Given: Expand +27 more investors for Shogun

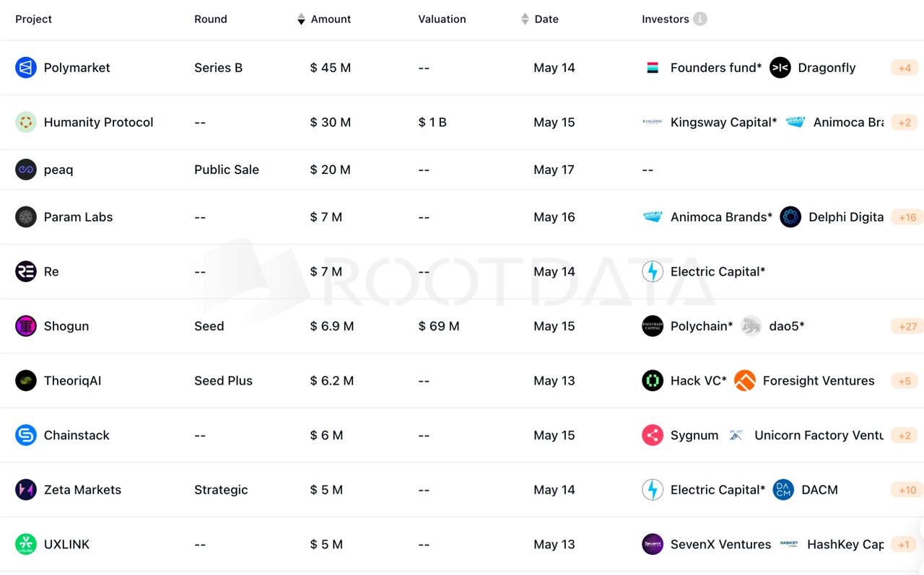Looking at the screenshot, I should [907, 326].
